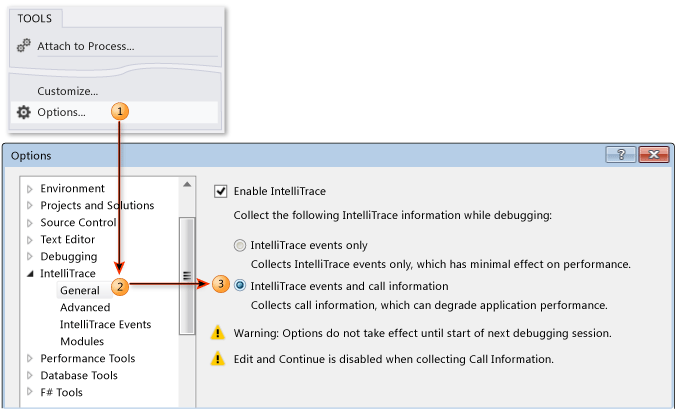The height and width of the screenshot is (410, 675).
Task: Close the Options dialog
Action: pyautogui.click(x=653, y=155)
